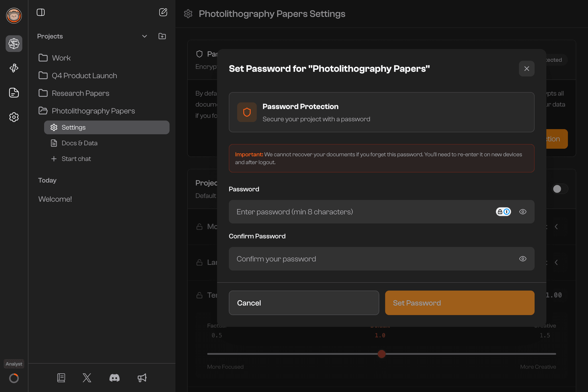Image resolution: width=588 pixels, height=392 pixels.
Task: Click the Cancel button
Action: click(304, 303)
